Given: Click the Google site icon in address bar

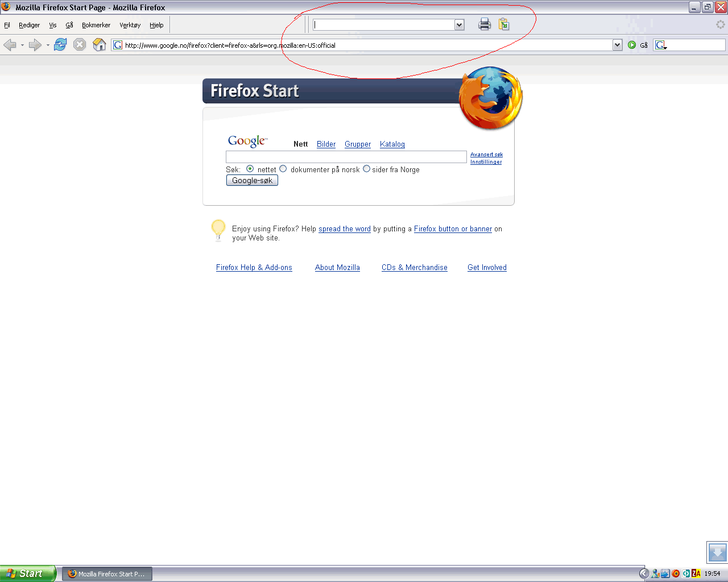Looking at the screenshot, I should pos(118,45).
